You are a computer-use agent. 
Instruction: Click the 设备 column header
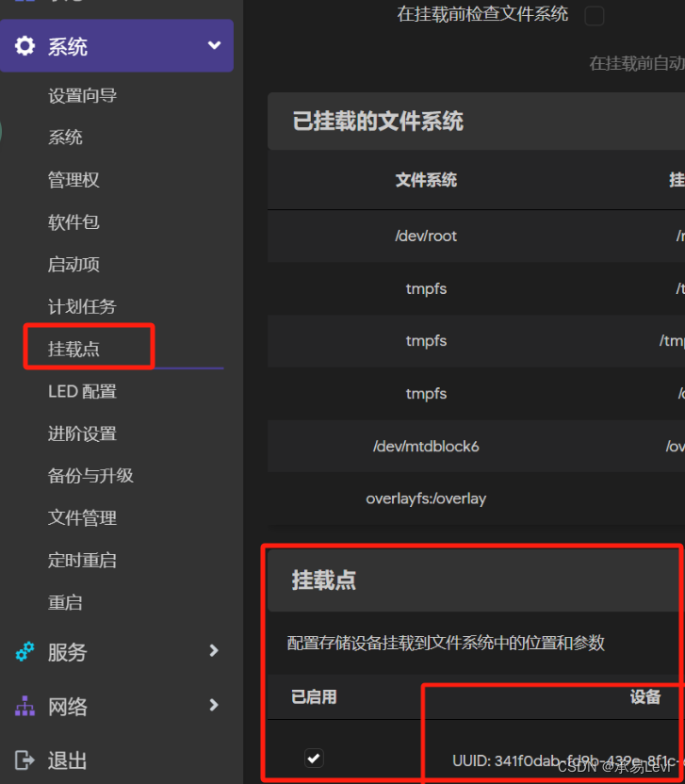[x=645, y=696]
